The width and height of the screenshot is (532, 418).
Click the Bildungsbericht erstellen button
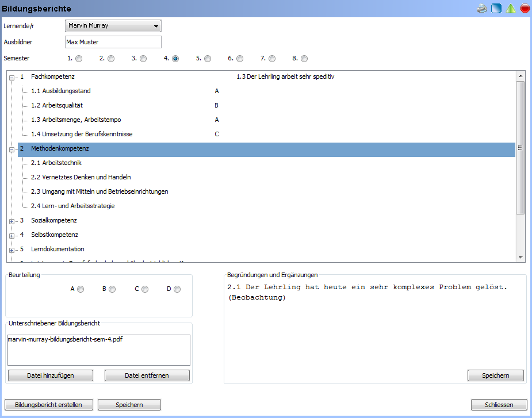click(x=48, y=405)
